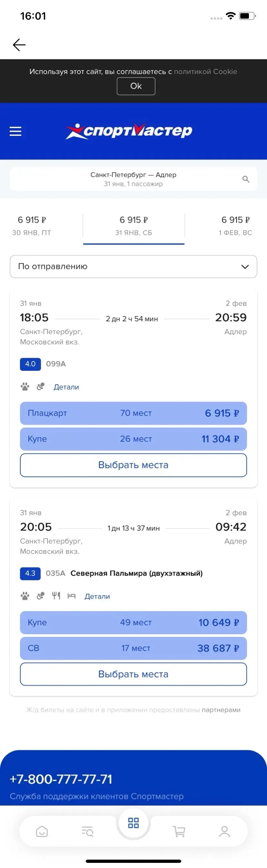Open the user profile icon
Screen dimensions: 267x868
pyautogui.click(x=224, y=831)
